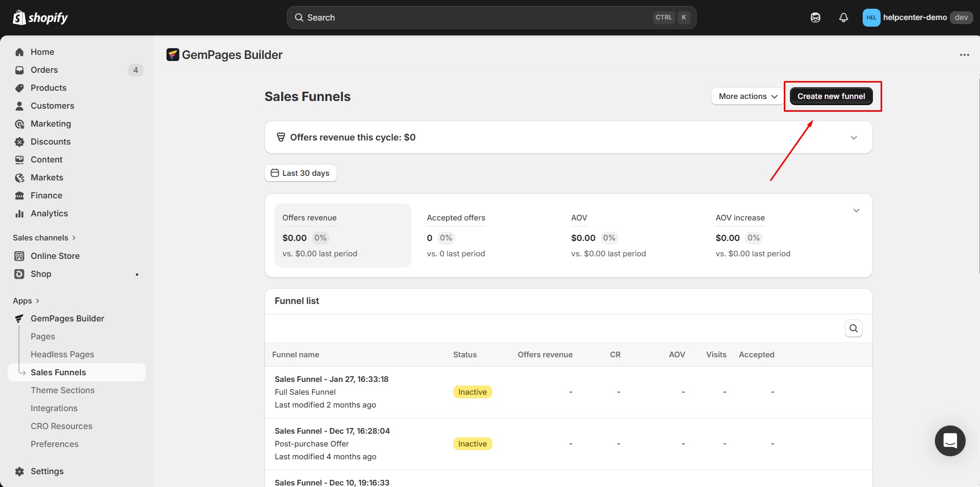Open the chat support bubble

pos(950,441)
